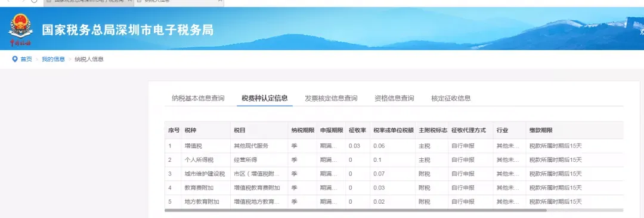Click the national tax emblem logo
Image resolution: width=644 pixels, height=218 pixels.
pos(20,30)
